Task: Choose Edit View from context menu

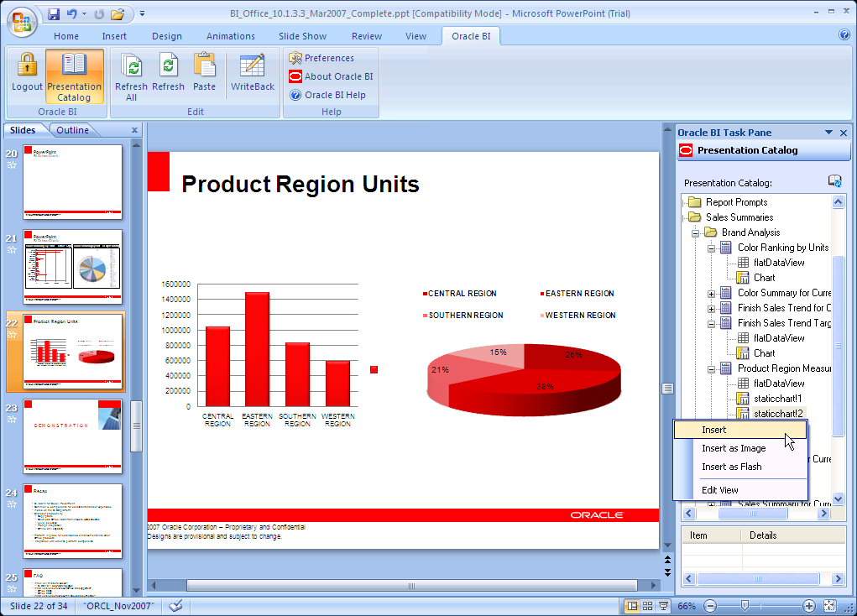Action: click(x=740, y=490)
